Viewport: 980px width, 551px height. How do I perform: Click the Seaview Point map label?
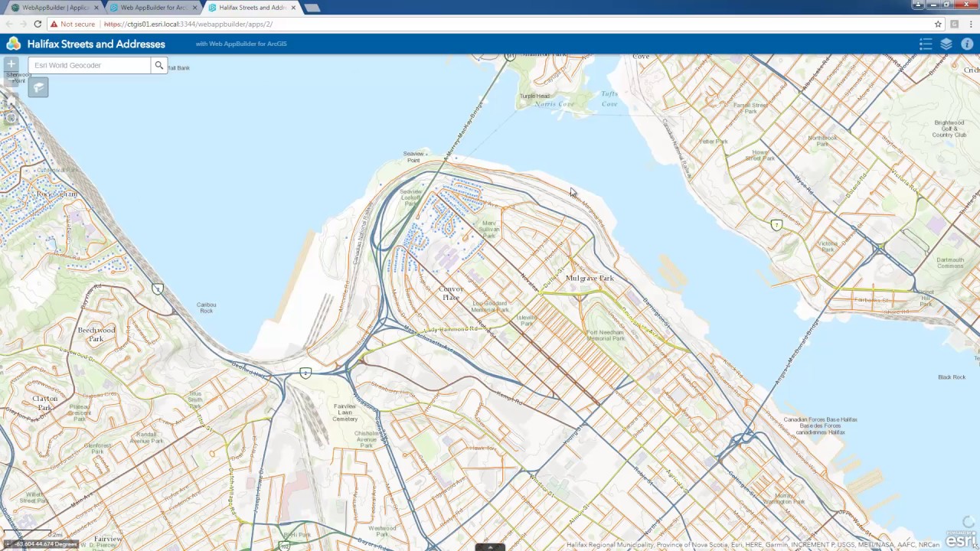tap(413, 157)
